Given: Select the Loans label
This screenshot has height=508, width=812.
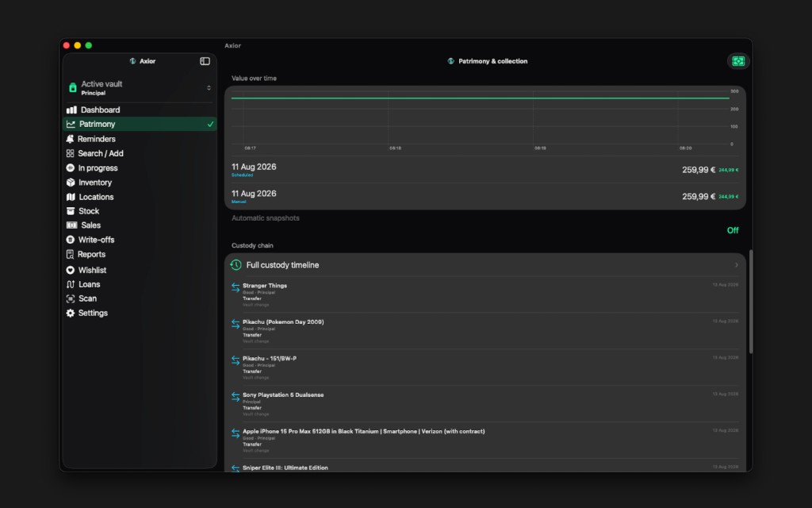Looking at the screenshot, I should [x=89, y=284].
